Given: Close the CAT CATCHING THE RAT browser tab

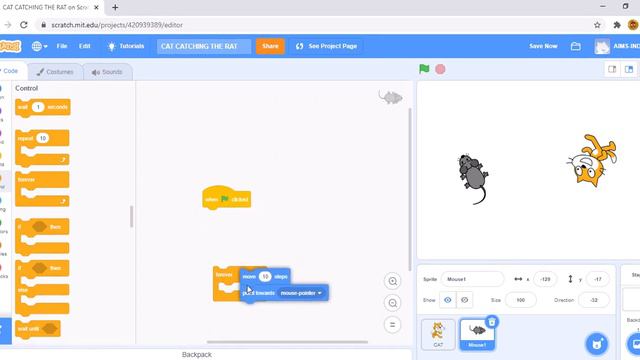Looking at the screenshot, I should [96, 7].
